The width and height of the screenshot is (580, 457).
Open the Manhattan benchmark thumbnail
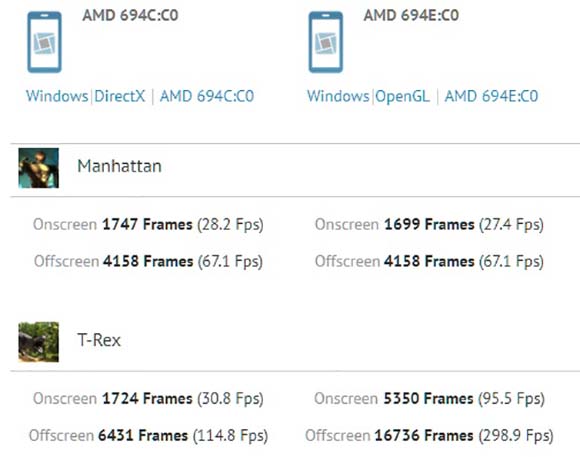38,168
